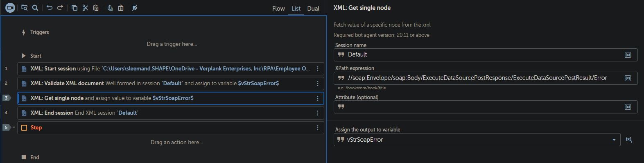
Task: Click the Start label
Action: pos(36,56)
